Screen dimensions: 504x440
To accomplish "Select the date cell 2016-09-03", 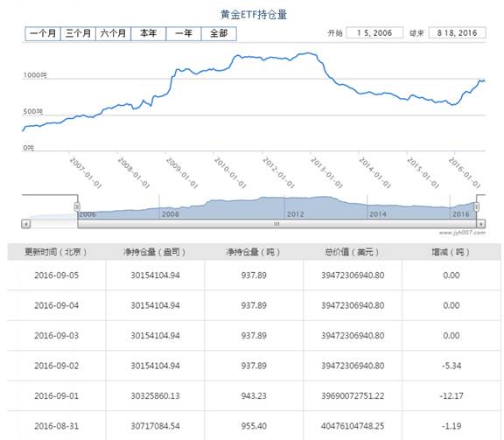I will click(57, 336).
